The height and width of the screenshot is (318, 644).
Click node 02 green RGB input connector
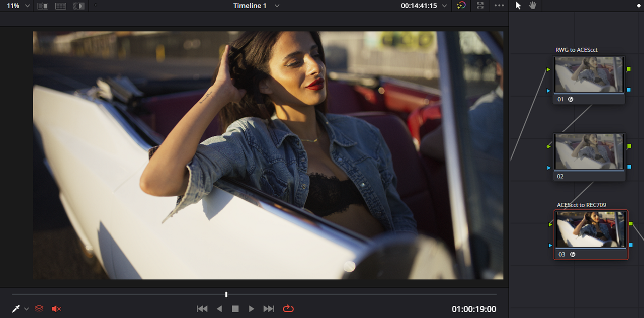point(549,146)
